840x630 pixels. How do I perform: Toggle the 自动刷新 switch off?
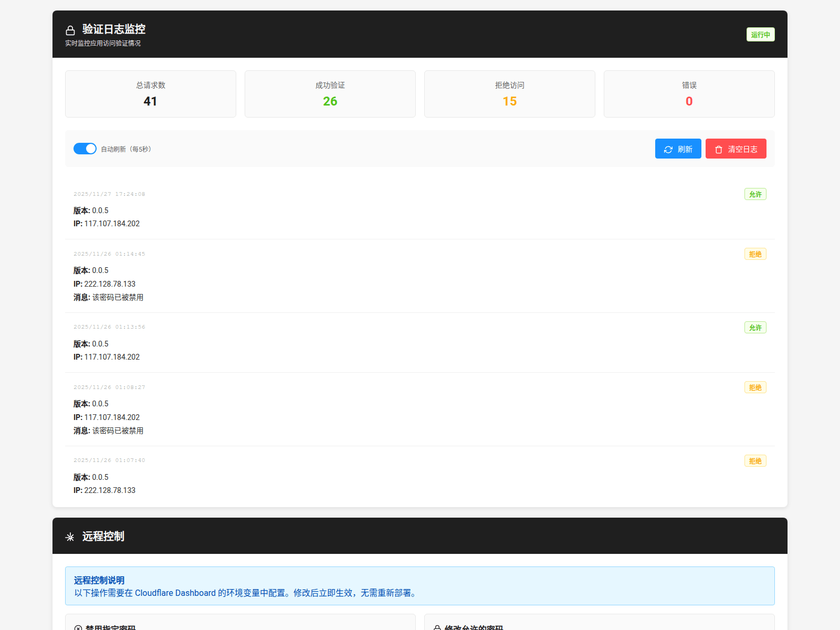coord(85,149)
